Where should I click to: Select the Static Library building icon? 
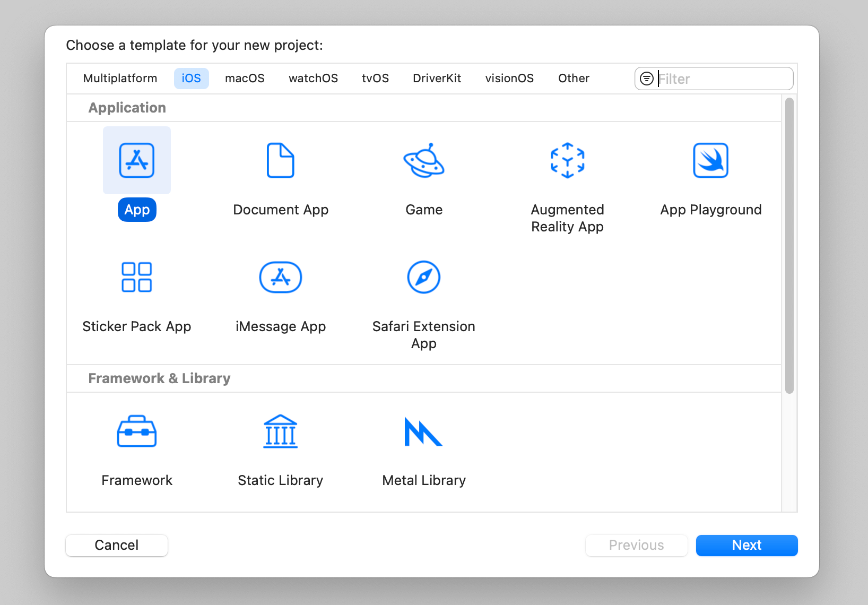[281, 431]
